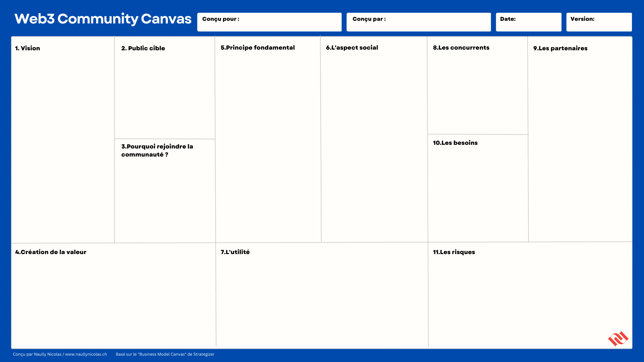Screen dimensions: 644x362
Task: Click the '6.L'aspect social' heading
Action: click(x=352, y=48)
